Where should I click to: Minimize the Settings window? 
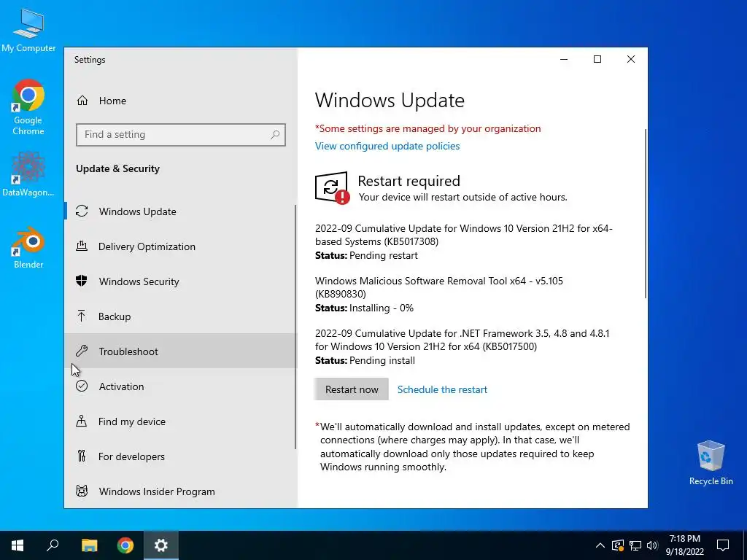pos(564,59)
